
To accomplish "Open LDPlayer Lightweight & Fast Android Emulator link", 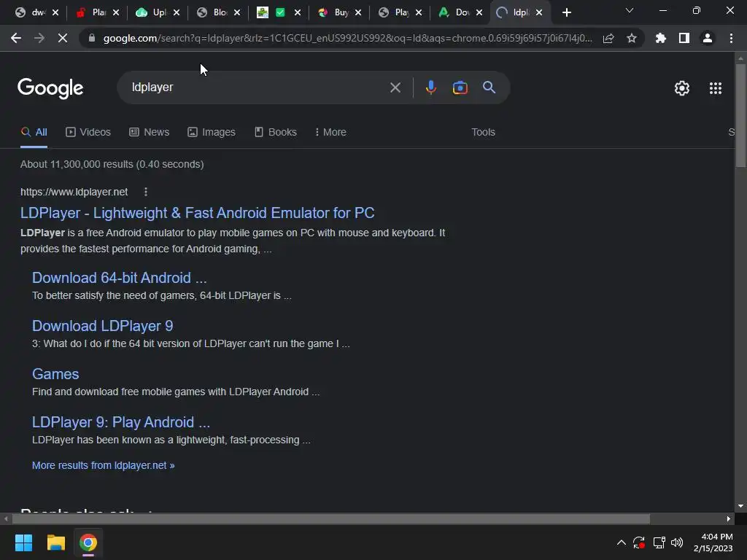I will (x=197, y=213).
